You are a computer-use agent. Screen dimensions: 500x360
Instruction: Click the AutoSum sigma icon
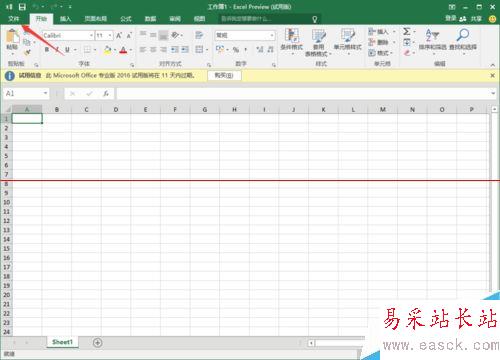click(x=407, y=32)
